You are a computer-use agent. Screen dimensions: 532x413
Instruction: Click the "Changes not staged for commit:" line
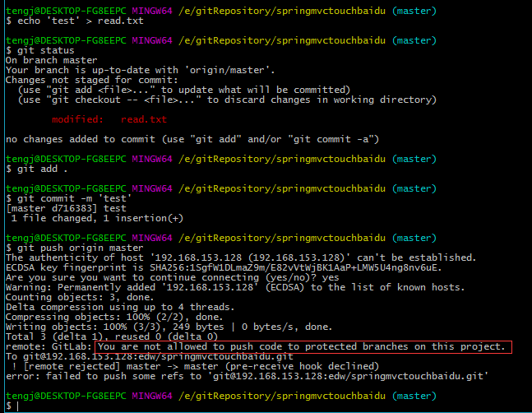[91, 80]
